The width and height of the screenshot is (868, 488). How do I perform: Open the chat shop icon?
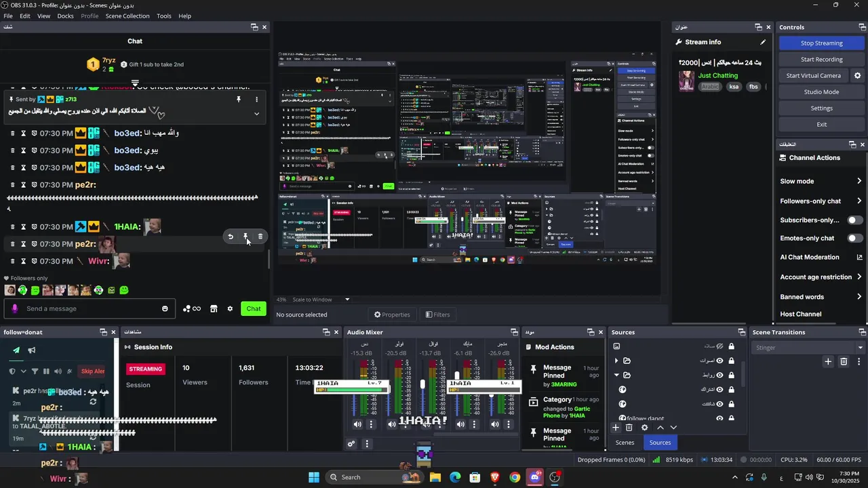click(214, 309)
